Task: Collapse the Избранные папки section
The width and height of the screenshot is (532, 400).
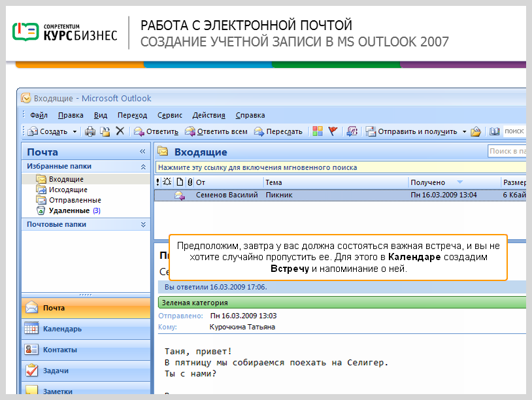Action: tap(143, 167)
